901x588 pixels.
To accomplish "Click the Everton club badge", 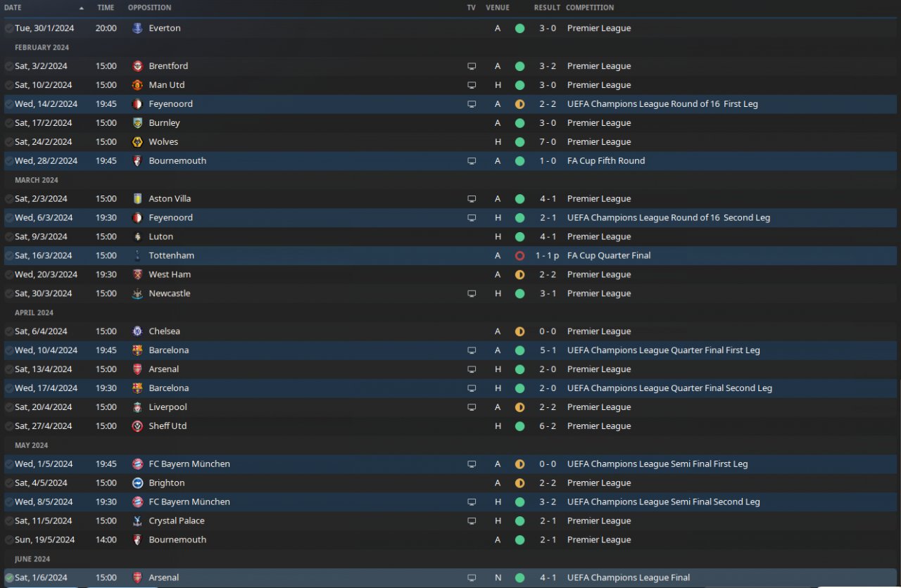I will point(137,28).
